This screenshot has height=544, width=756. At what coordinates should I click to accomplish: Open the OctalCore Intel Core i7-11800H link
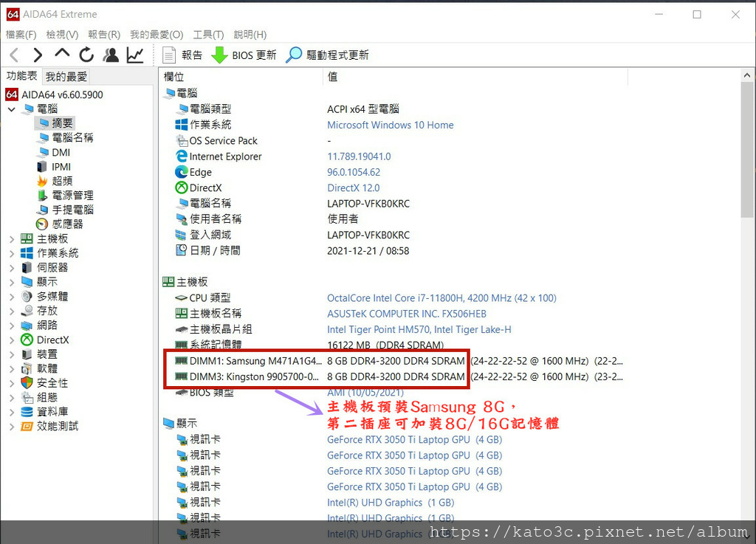point(441,298)
